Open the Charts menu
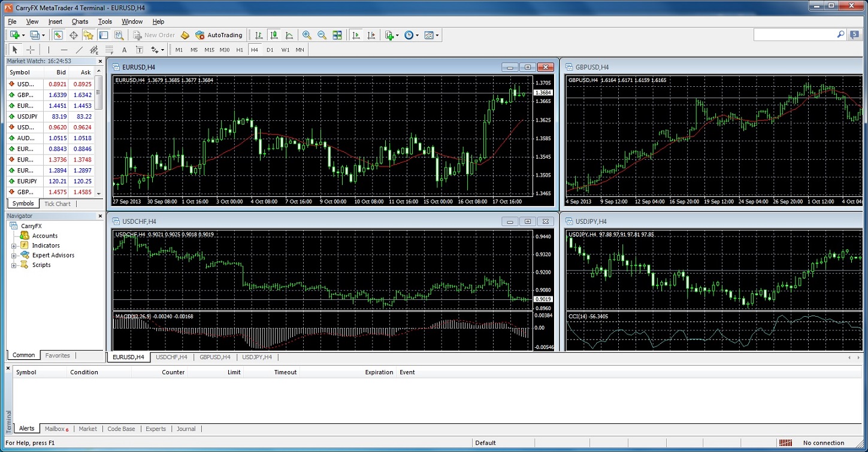The height and width of the screenshot is (452, 868). (80, 22)
